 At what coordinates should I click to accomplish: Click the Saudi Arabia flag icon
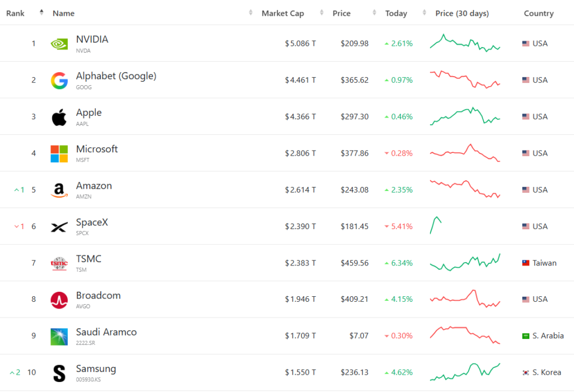526,335
